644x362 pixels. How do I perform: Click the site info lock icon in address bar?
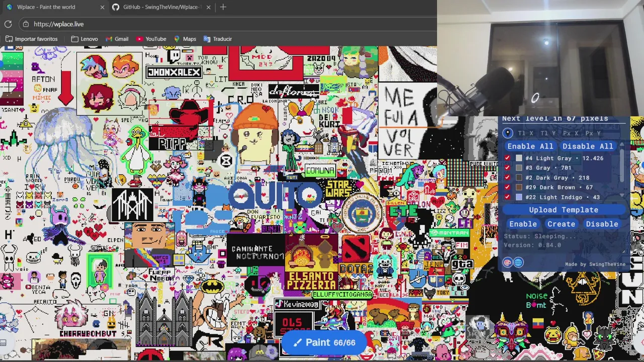(x=26, y=24)
